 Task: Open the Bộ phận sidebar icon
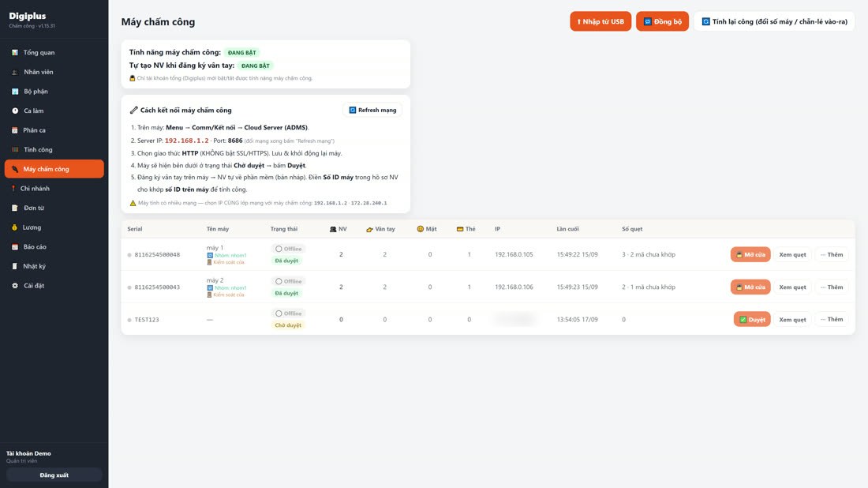coord(15,92)
